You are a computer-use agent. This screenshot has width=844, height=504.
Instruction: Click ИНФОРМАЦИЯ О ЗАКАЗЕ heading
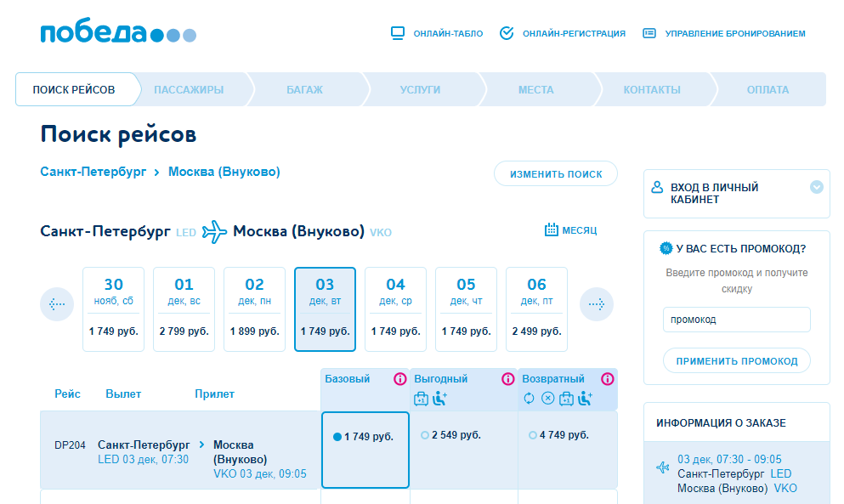[x=721, y=422]
